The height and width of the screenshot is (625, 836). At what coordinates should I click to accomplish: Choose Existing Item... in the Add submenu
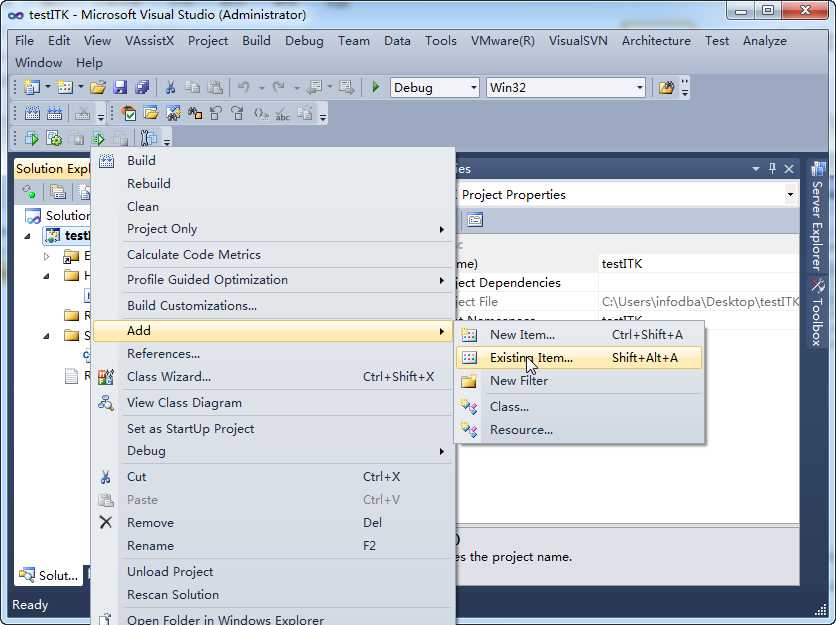(579, 357)
